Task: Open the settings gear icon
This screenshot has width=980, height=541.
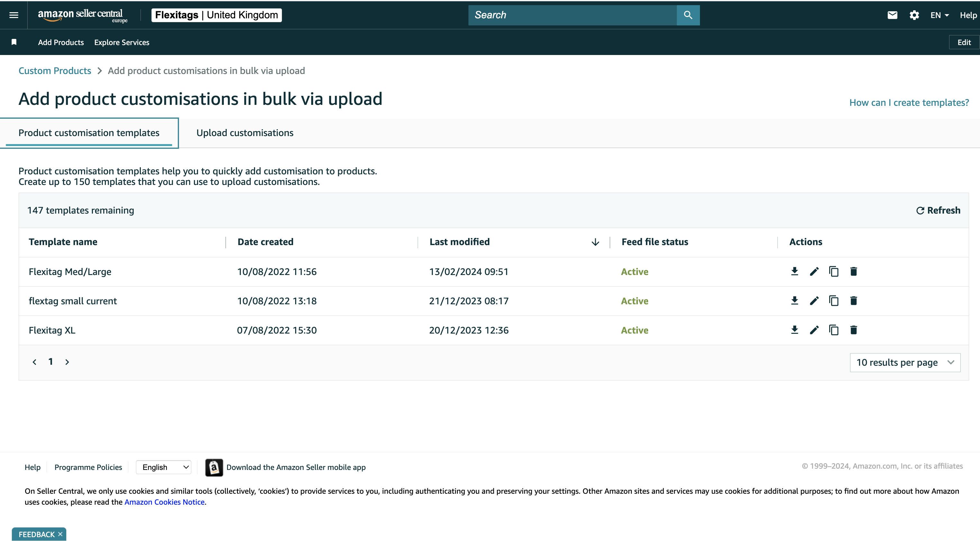Action: [x=914, y=15]
